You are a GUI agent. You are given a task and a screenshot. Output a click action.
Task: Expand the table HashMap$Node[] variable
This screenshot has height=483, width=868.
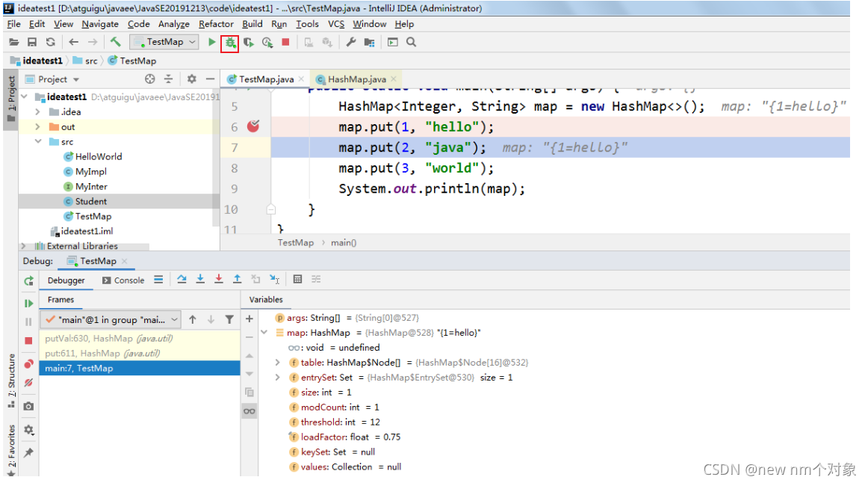click(x=278, y=362)
